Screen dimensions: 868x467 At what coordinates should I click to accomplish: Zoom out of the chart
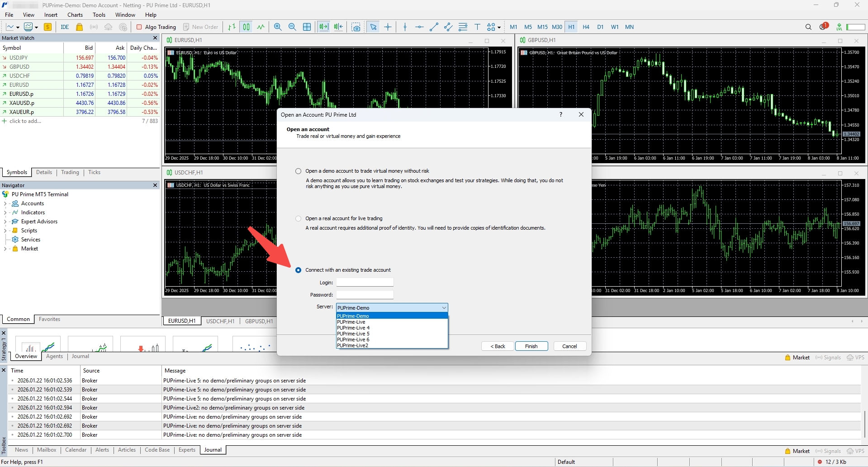click(292, 27)
